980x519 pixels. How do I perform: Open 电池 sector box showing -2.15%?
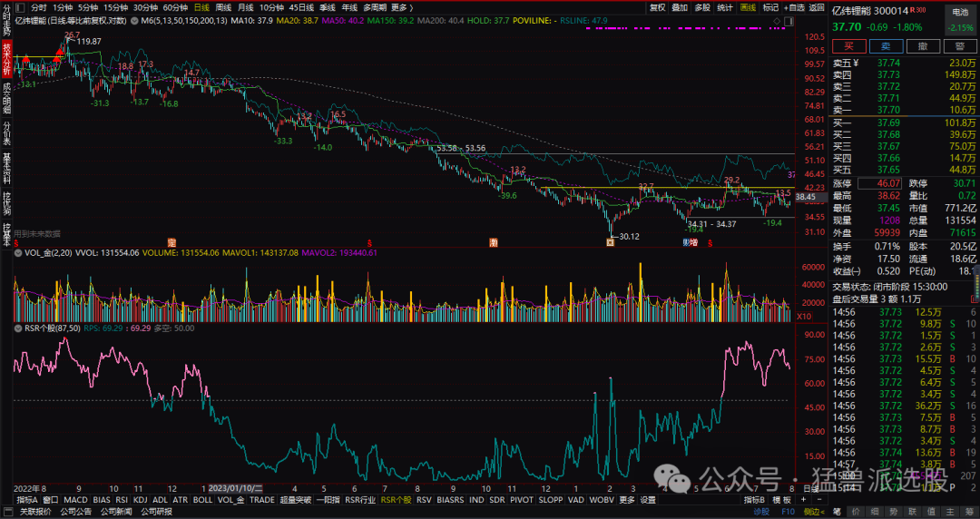(x=960, y=19)
